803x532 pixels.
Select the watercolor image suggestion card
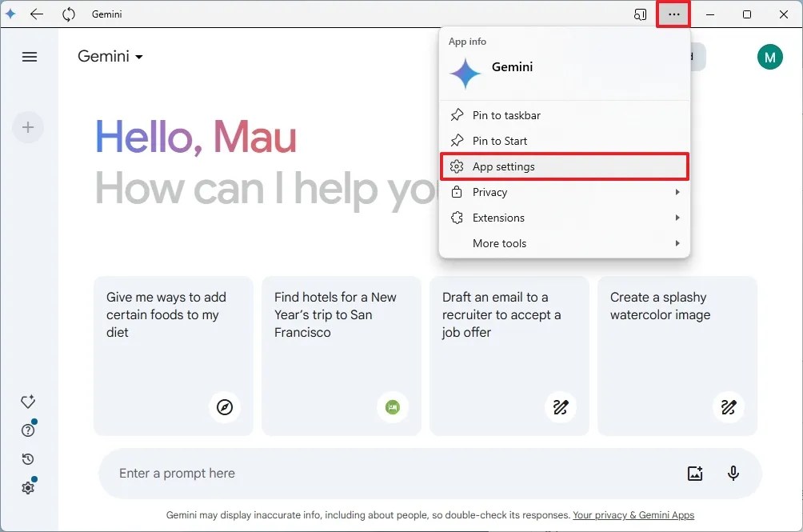click(x=677, y=356)
